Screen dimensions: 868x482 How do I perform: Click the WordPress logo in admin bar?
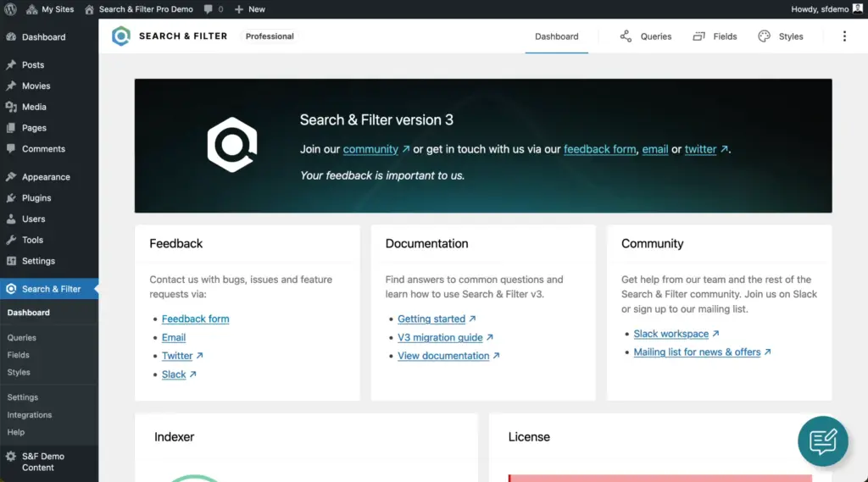point(10,8)
